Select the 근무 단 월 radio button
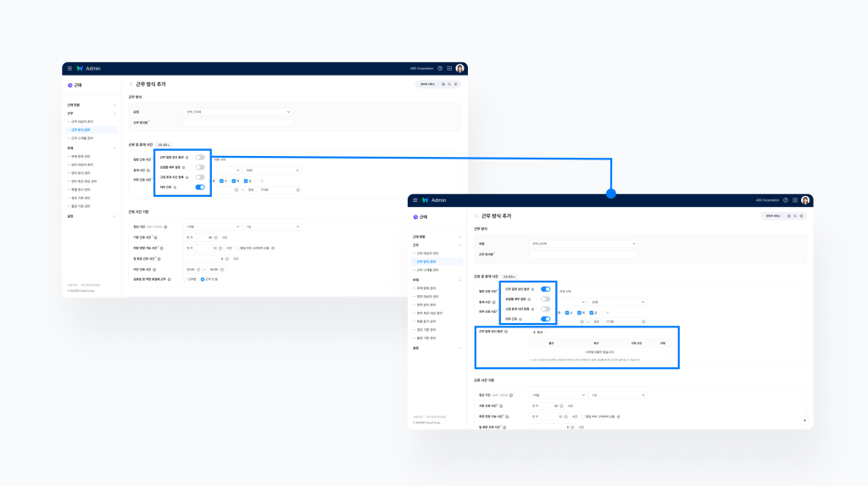Viewport: 868px width, 486px height. [202, 278]
